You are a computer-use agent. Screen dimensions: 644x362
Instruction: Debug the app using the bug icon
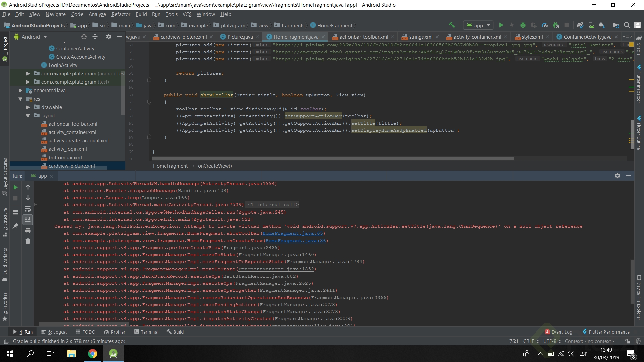click(523, 25)
